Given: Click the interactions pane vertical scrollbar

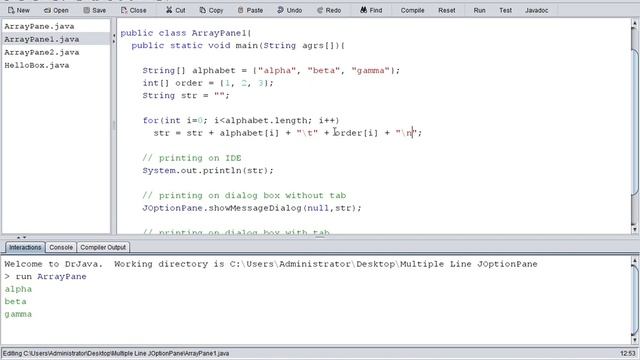Looking at the screenshot, I should [634, 300].
